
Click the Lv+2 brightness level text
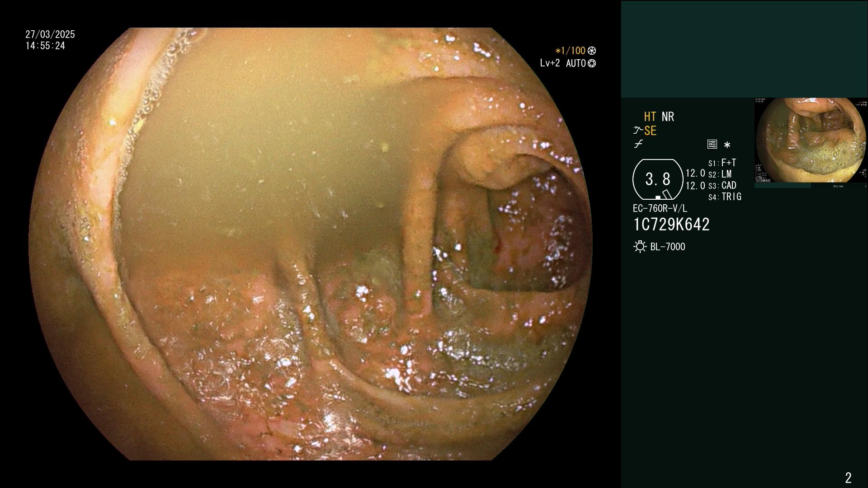click(x=550, y=63)
